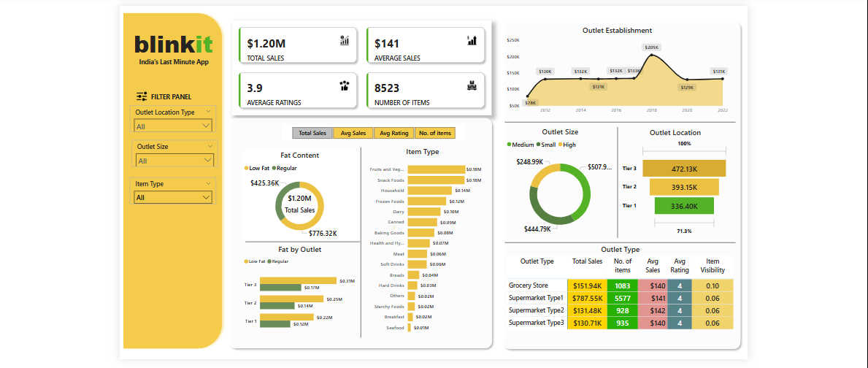Click the Filter Panel sliders icon

click(x=142, y=96)
